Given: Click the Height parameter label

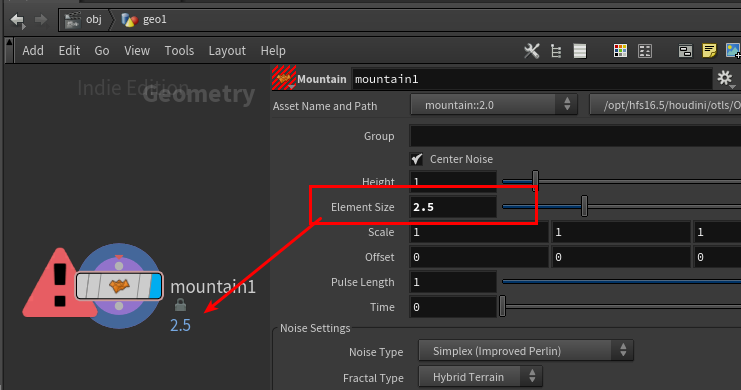Looking at the screenshot, I should click(x=378, y=182).
